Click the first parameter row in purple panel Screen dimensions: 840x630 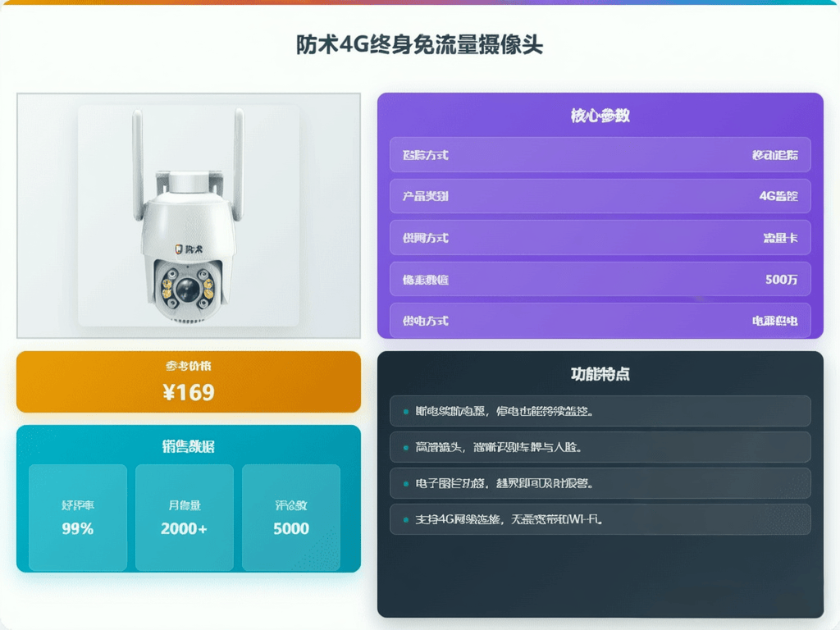(x=600, y=155)
